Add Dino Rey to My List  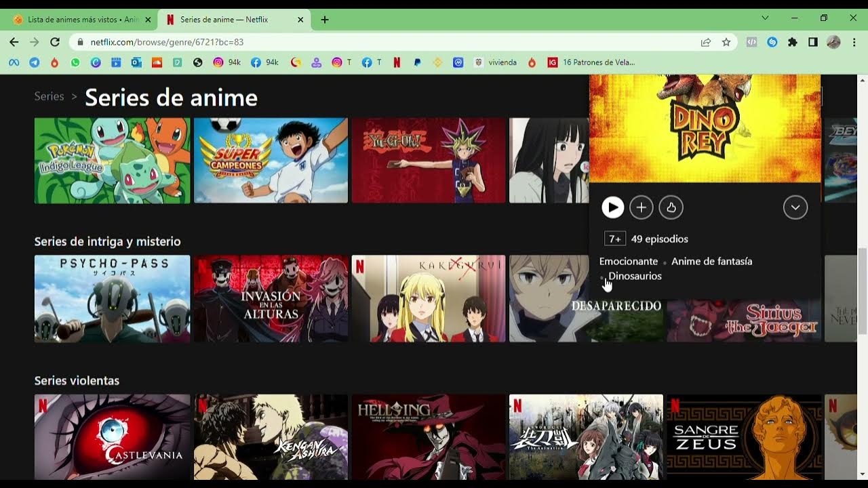pyautogui.click(x=642, y=207)
